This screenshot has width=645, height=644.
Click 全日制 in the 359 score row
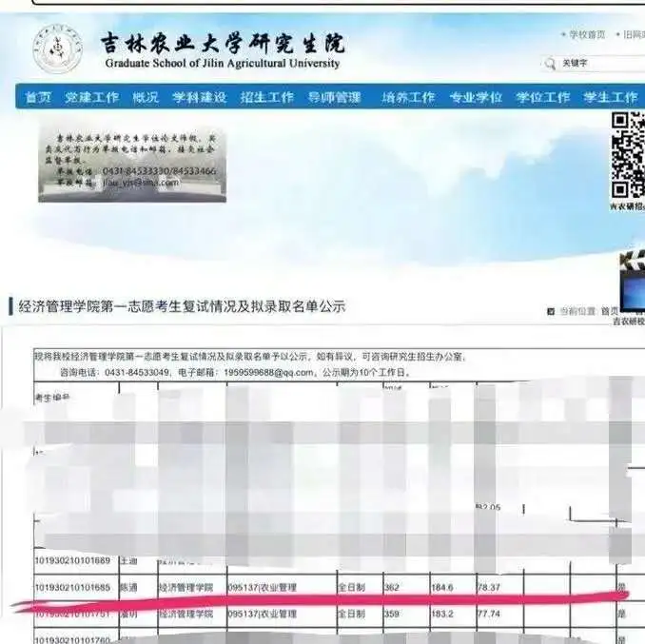pos(351,614)
